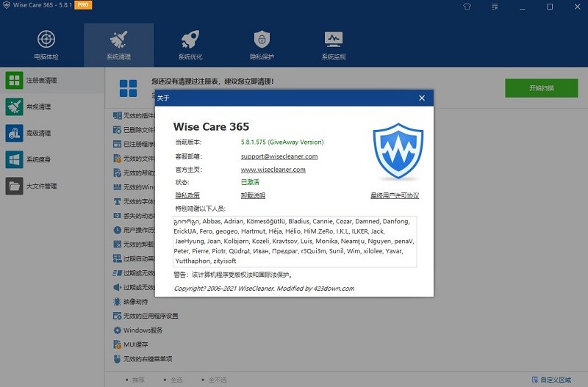588x387 pixels.
Task: Select the MUI缓存 item
Action: tap(131, 344)
